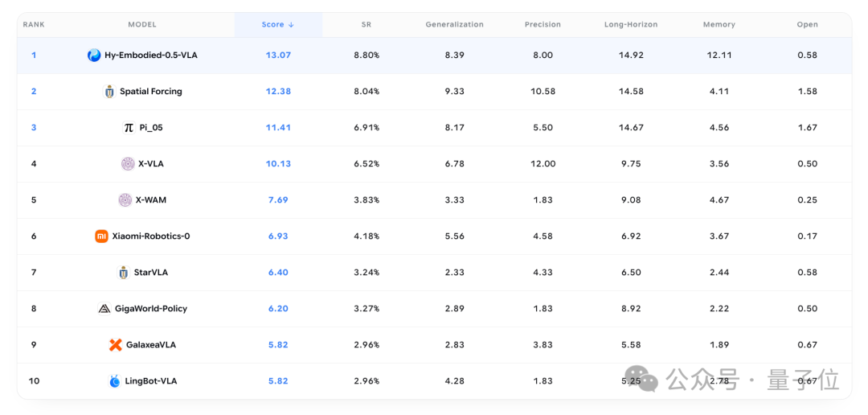Click the descending arrow beside Score
This screenshot has width=868, height=415.
pos(291,25)
